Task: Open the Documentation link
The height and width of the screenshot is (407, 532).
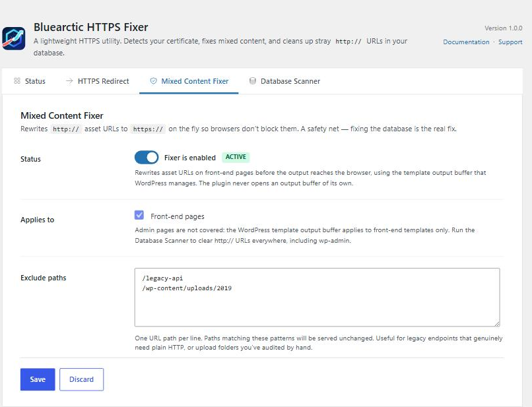Action: 466,42
